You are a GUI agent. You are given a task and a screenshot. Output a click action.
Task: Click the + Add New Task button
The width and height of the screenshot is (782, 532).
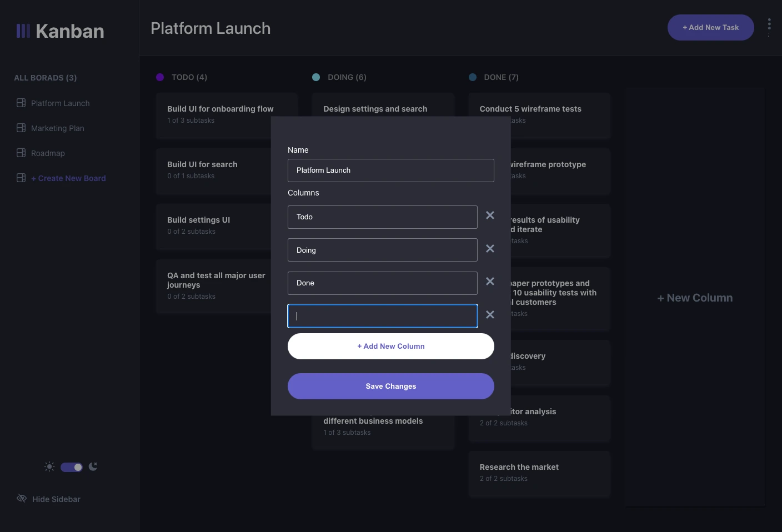click(710, 28)
